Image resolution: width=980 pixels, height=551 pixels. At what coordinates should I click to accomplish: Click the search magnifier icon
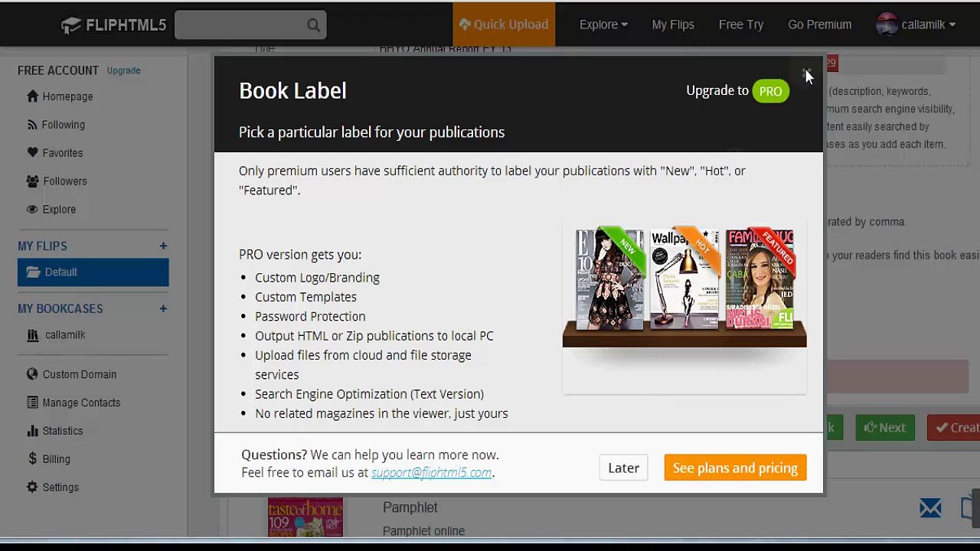(313, 25)
